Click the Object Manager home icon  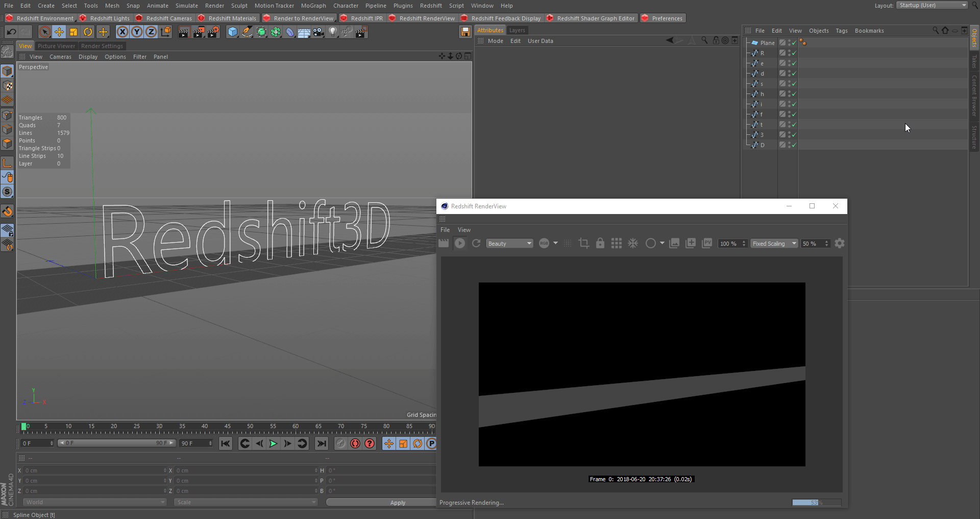point(945,31)
